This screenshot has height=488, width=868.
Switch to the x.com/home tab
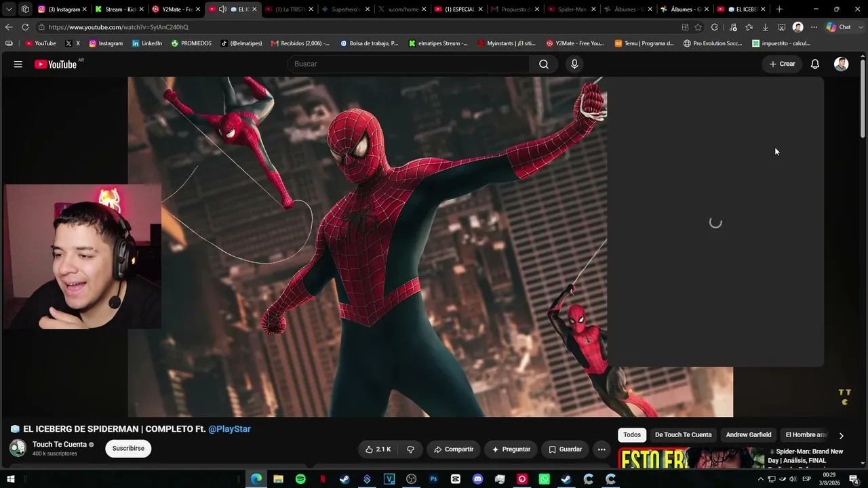click(x=402, y=9)
